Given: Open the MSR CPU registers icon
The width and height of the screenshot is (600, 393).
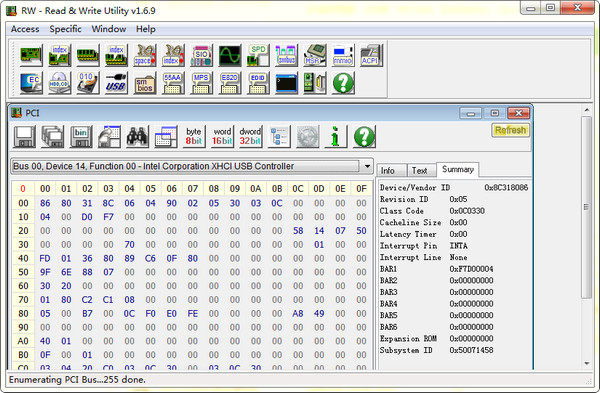Looking at the screenshot, I should [x=315, y=55].
